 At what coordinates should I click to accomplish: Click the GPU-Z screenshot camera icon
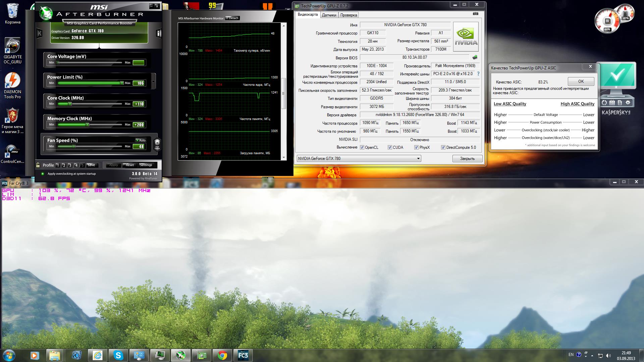coord(476,14)
